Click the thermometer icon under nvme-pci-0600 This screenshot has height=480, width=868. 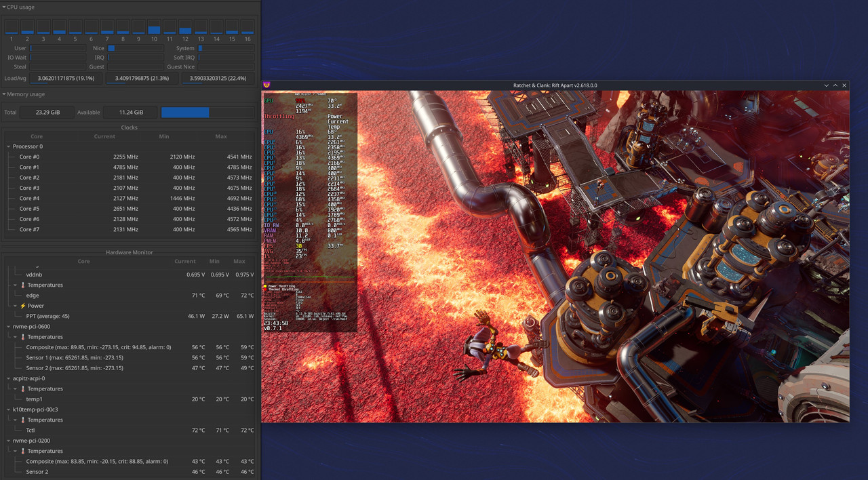22,337
